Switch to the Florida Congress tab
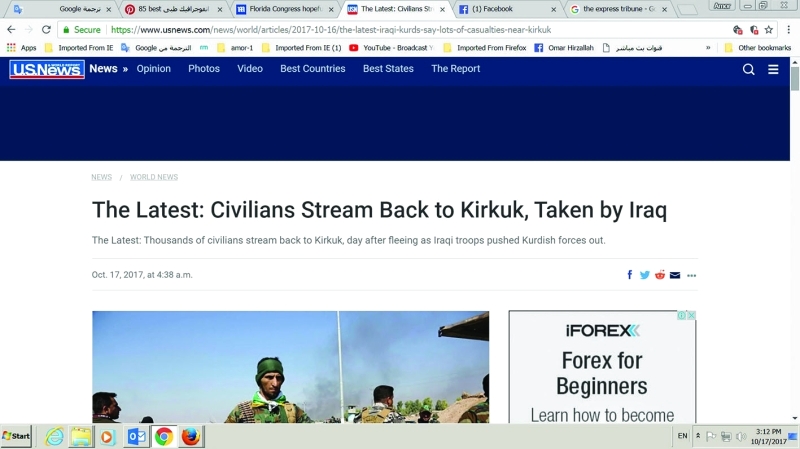Screen dimensions: 800x449 pos(284,9)
